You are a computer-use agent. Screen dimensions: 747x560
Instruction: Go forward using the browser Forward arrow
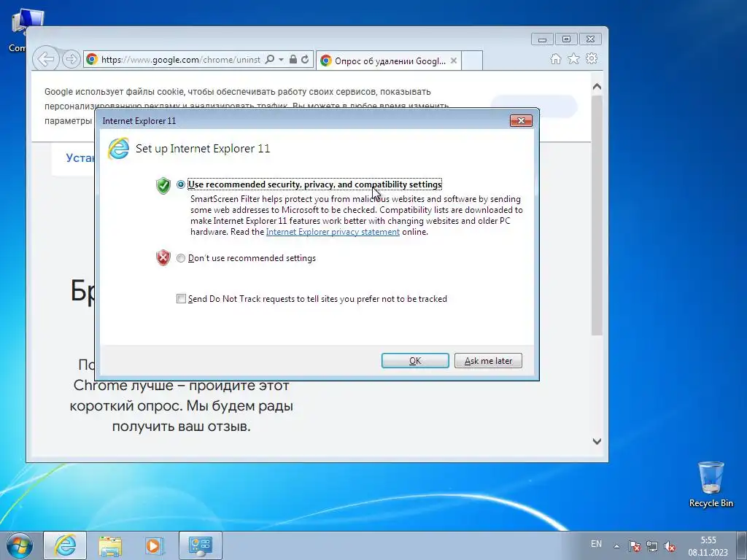[71, 59]
